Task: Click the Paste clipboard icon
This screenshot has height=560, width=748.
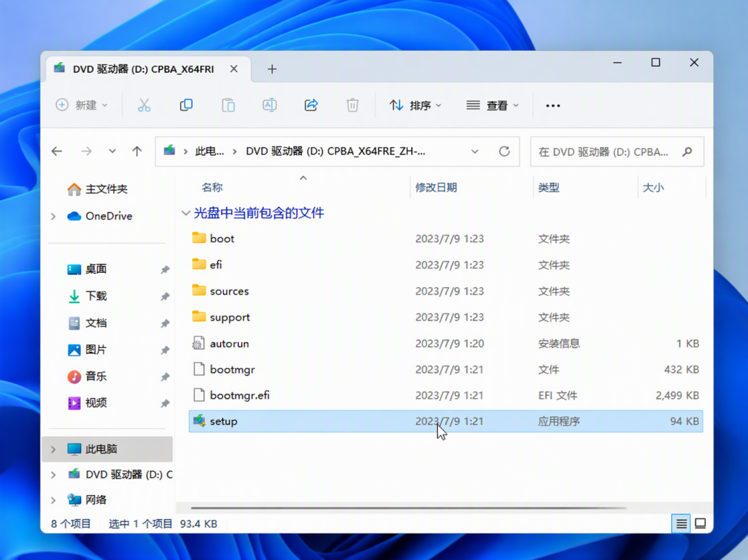Action: pyautogui.click(x=228, y=105)
